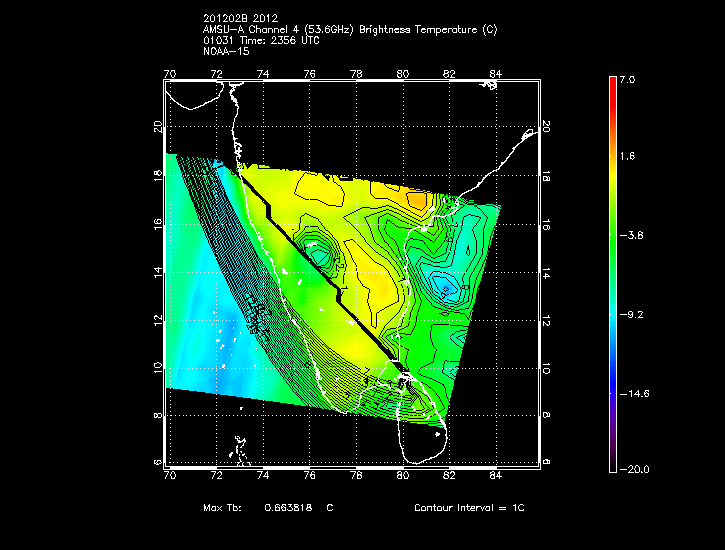Click the 80 longitude label on top axis
The image size is (725, 550).
(402, 73)
